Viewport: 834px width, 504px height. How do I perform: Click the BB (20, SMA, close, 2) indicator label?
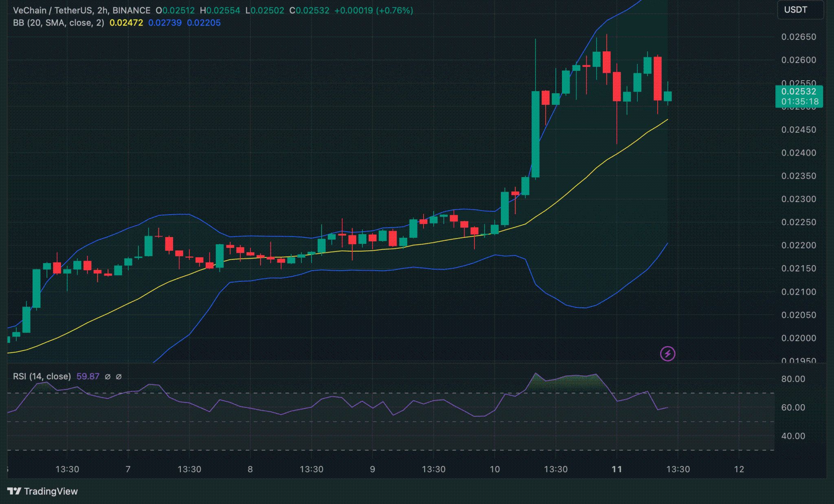coord(59,23)
